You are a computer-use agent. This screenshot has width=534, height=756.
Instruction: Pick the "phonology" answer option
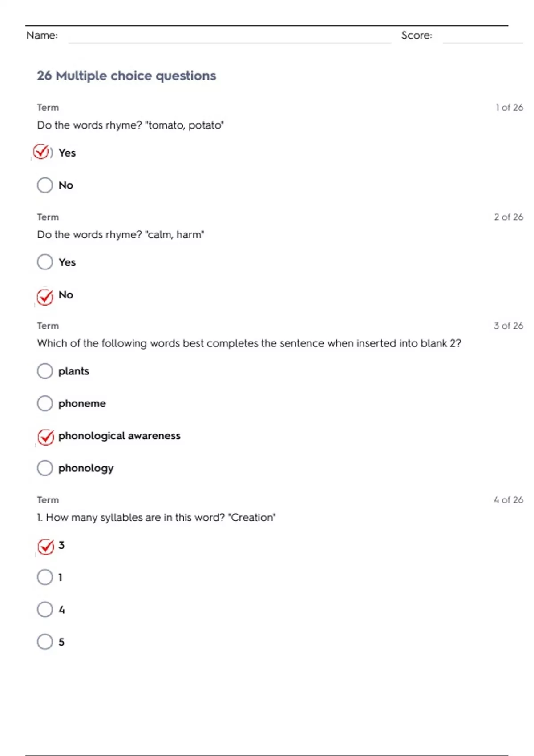tap(45, 468)
